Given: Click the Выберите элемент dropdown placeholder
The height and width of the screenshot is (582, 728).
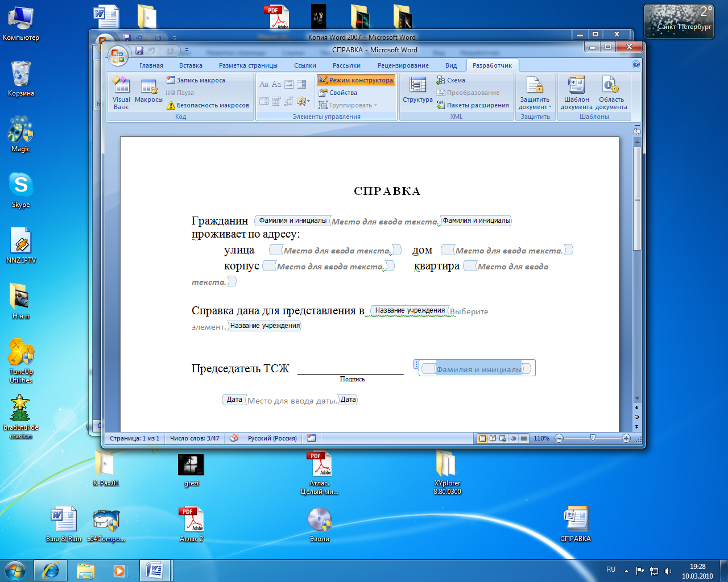Looking at the screenshot, I should pos(469,311).
